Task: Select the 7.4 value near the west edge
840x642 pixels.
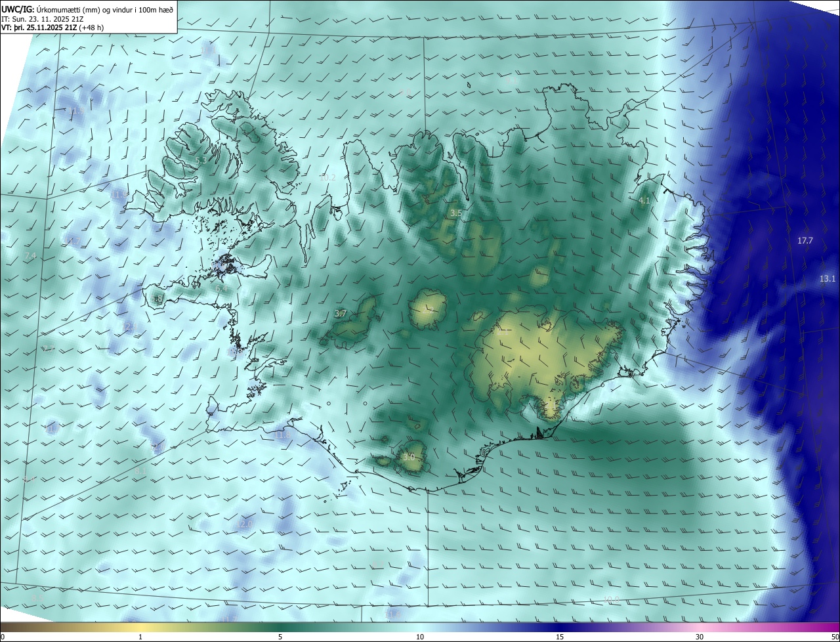Action: point(30,255)
